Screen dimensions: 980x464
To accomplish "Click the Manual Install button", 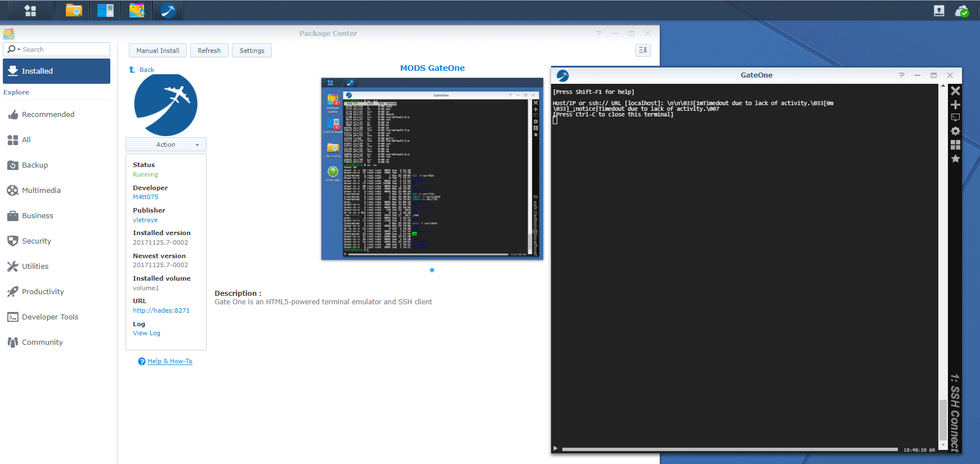I will click(158, 51).
